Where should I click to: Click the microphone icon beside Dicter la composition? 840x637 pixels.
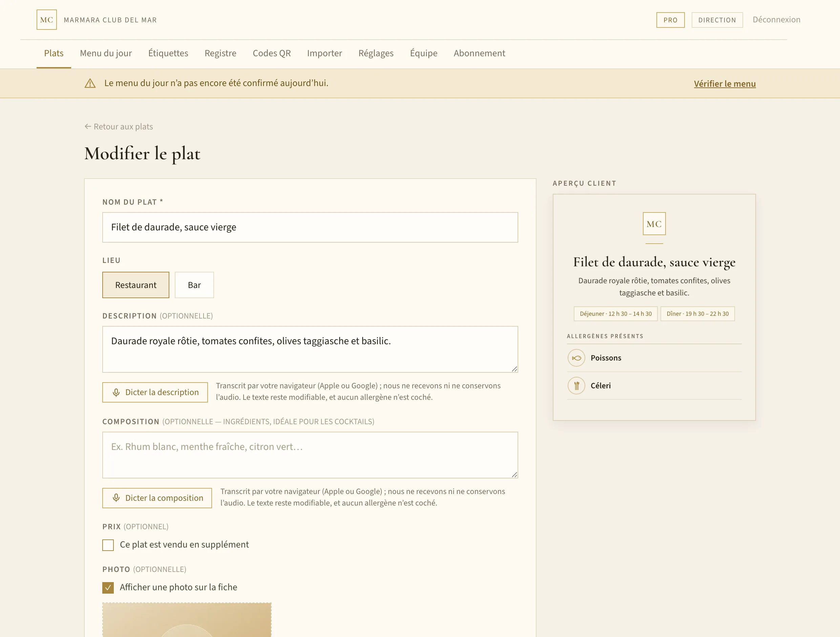click(116, 498)
